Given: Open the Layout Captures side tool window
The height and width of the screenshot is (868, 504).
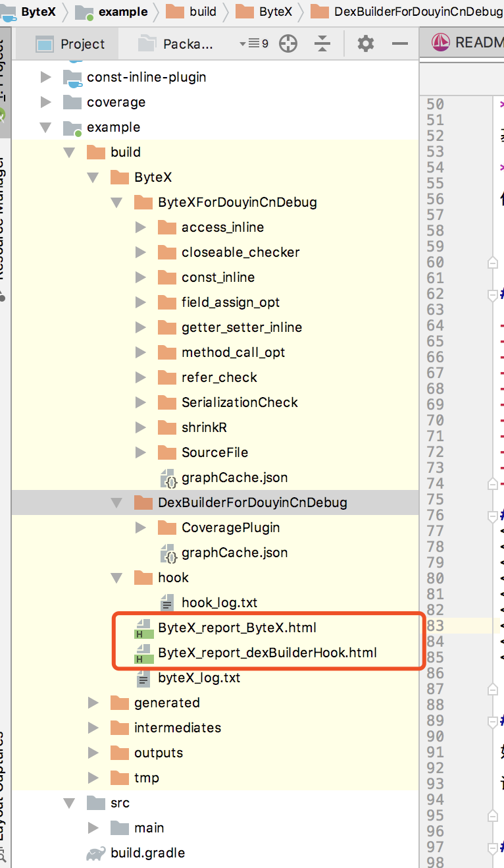Looking at the screenshot, I should click(3, 797).
